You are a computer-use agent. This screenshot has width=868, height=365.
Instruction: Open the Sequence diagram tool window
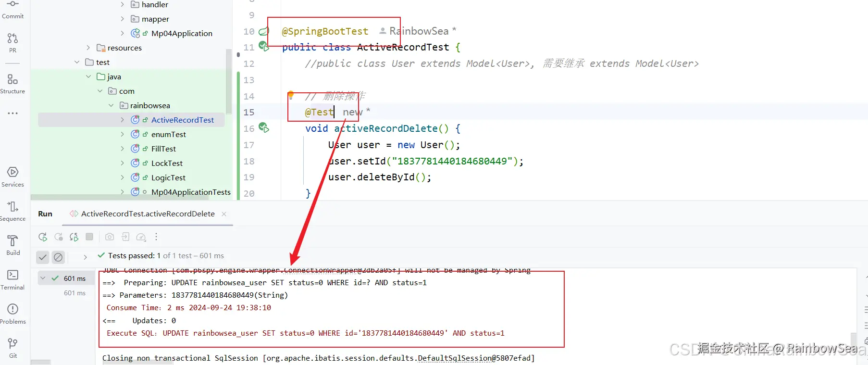[12, 211]
